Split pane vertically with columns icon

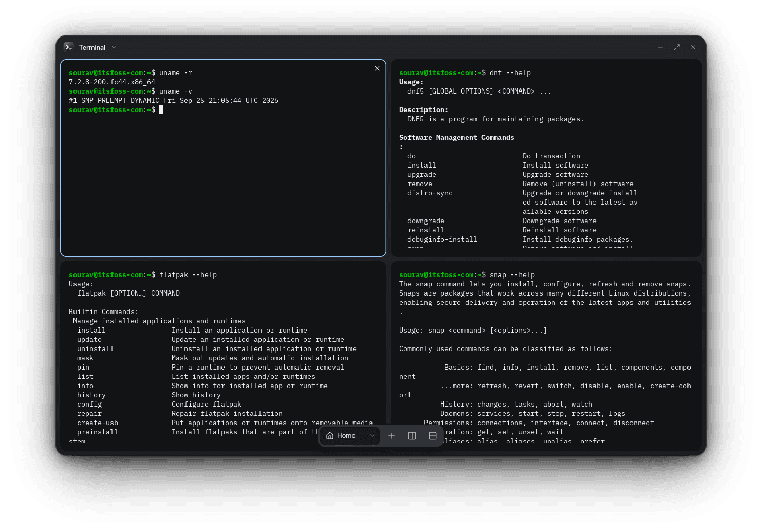pos(412,436)
